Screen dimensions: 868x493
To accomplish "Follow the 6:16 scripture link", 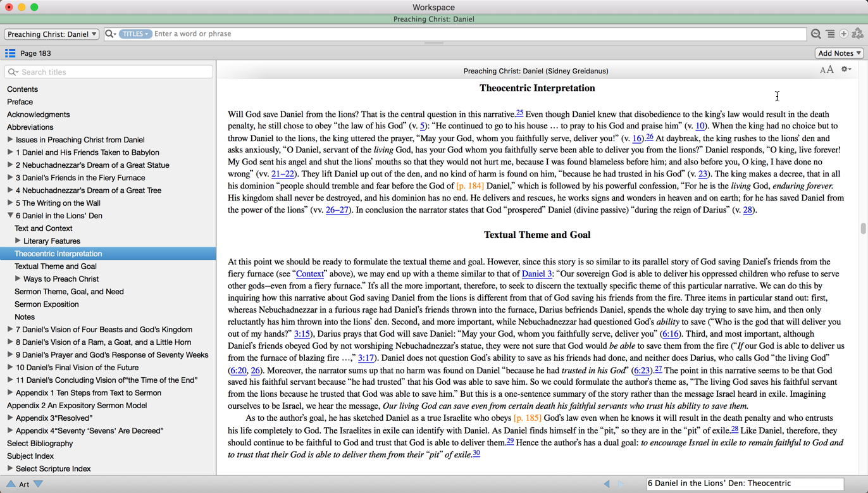I will point(671,334).
